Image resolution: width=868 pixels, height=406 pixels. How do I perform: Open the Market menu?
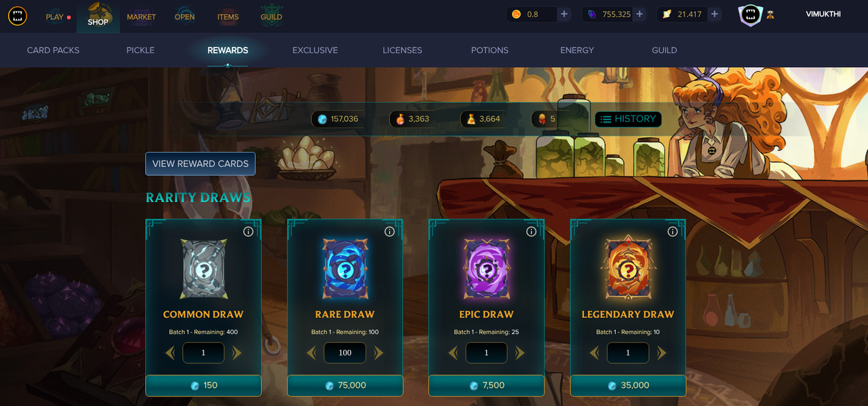(x=141, y=17)
